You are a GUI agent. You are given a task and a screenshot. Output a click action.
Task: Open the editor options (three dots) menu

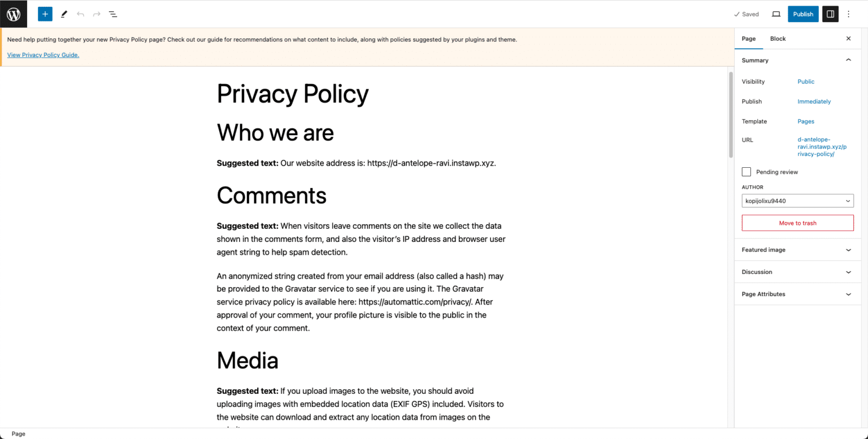point(849,14)
